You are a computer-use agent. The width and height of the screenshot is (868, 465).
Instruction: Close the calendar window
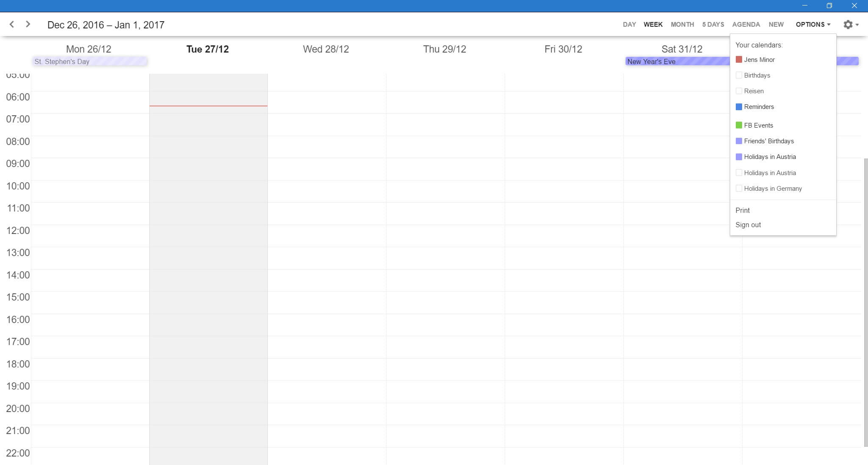click(x=854, y=6)
